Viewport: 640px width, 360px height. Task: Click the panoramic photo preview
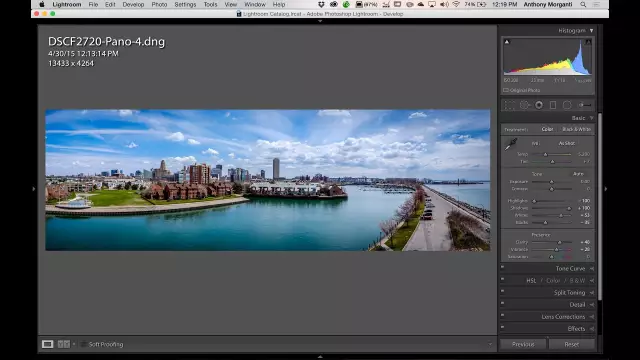click(x=268, y=180)
